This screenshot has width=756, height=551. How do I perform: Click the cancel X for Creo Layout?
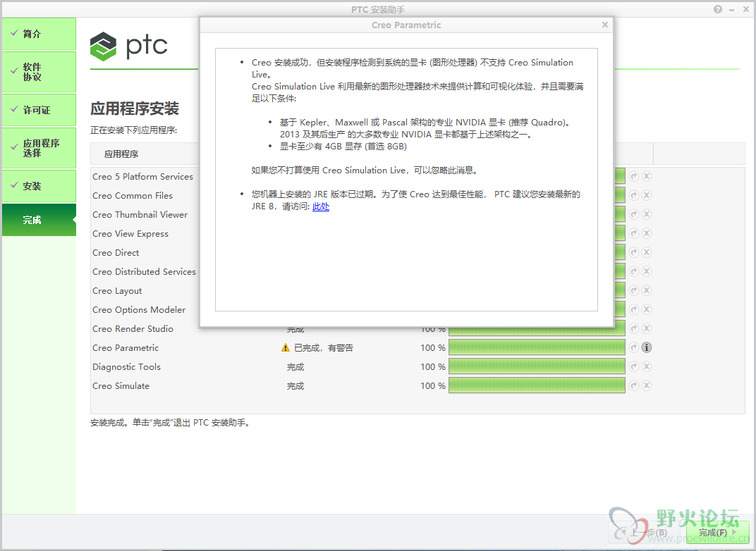coord(647,290)
